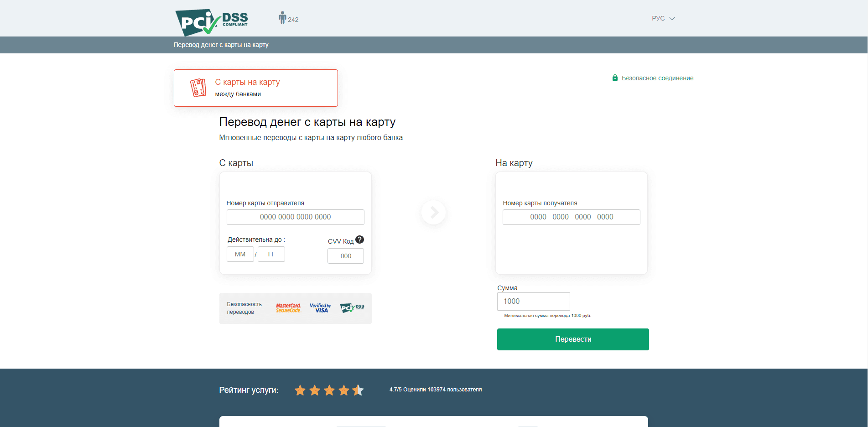Click the PCI DSS Compliant logo in header
This screenshot has width=868, height=427.
(x=211, y=21)
